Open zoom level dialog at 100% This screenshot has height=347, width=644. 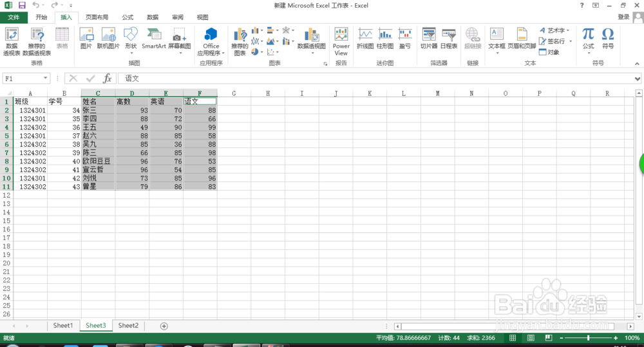[632, 338]
